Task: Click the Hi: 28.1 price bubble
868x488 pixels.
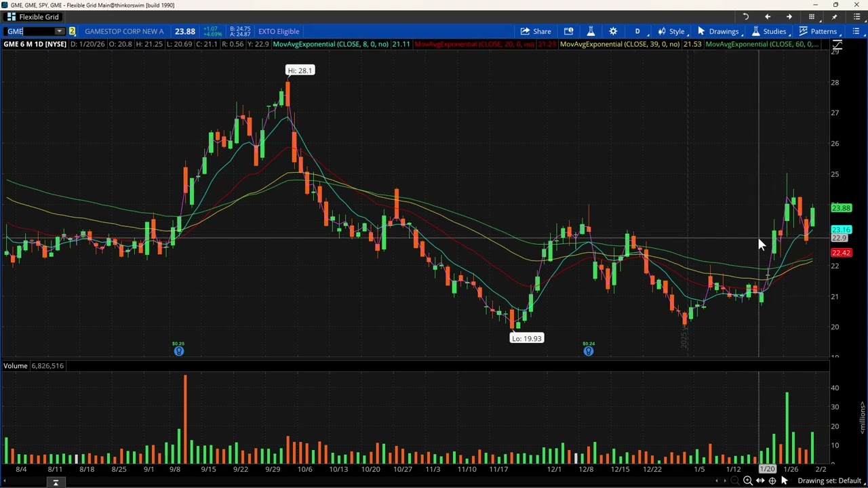Action: [300, 70]
